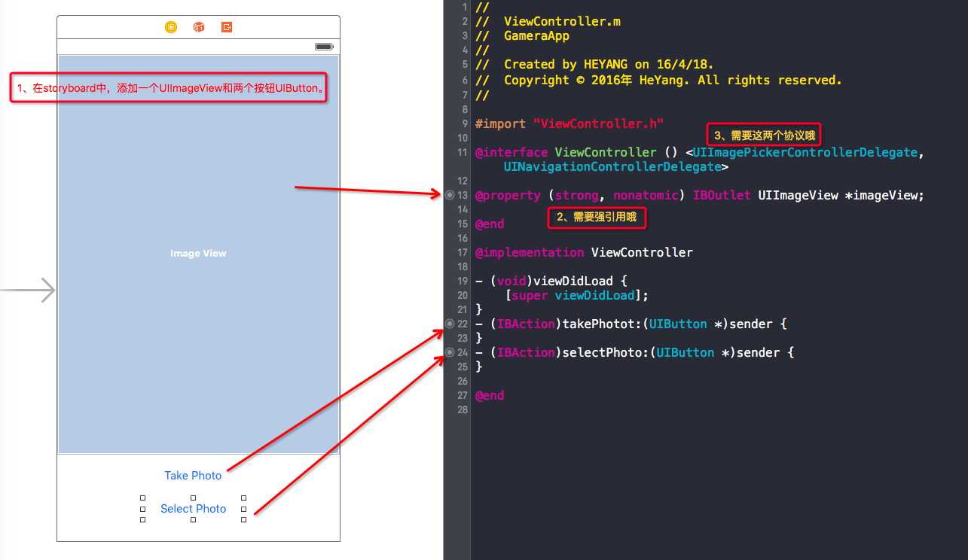
Task: Click the First Responder cube icon
Action: pyautogui.click(x=199, y=27)
